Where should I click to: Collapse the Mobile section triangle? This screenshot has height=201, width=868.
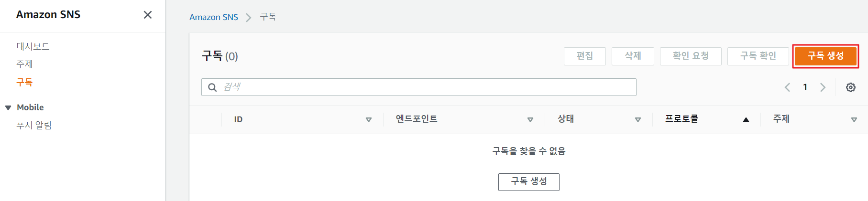pos(8,108)
